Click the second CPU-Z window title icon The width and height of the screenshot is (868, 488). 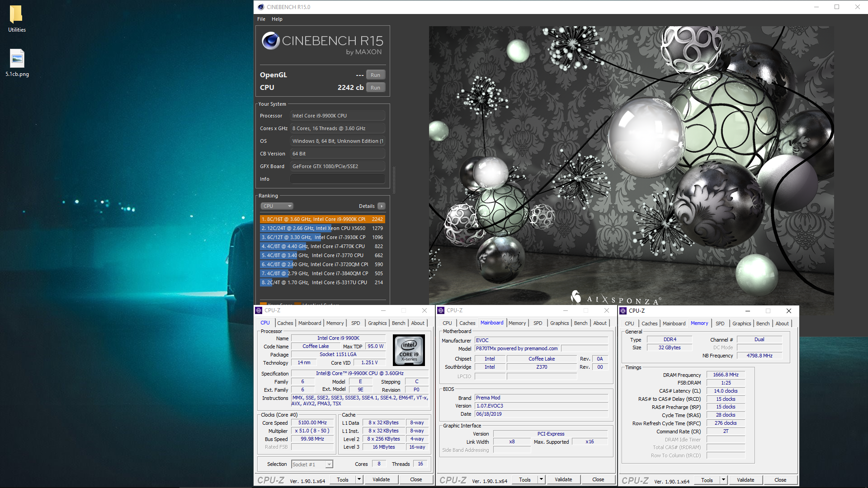click(441, 310)
